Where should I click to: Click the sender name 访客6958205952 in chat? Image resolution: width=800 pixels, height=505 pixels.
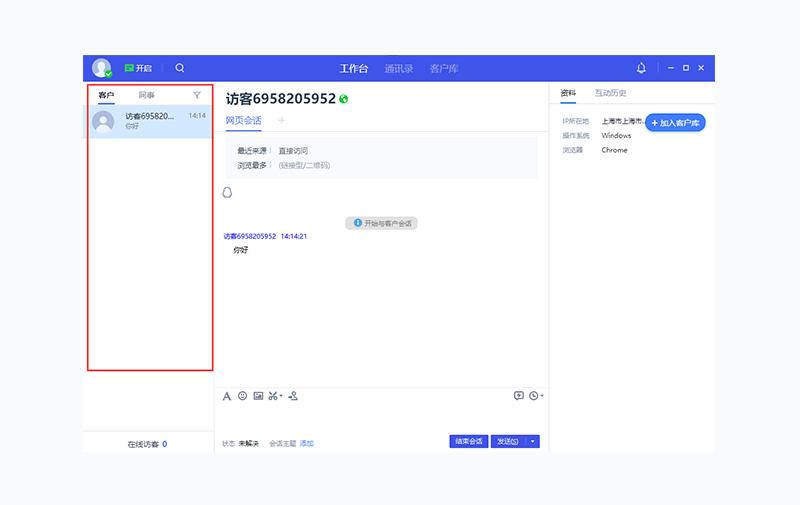coord(249,236)
